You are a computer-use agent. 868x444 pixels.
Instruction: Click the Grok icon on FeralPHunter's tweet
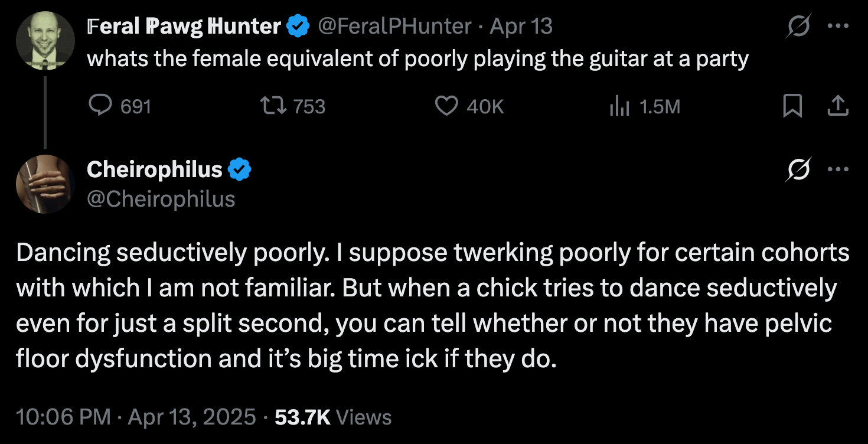click(x=798, y=27)
